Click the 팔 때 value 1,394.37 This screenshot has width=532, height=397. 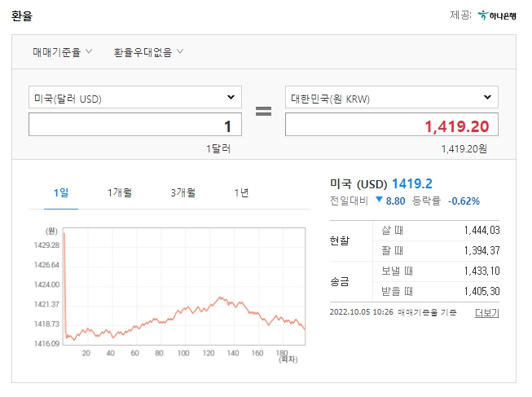[481, 250]
